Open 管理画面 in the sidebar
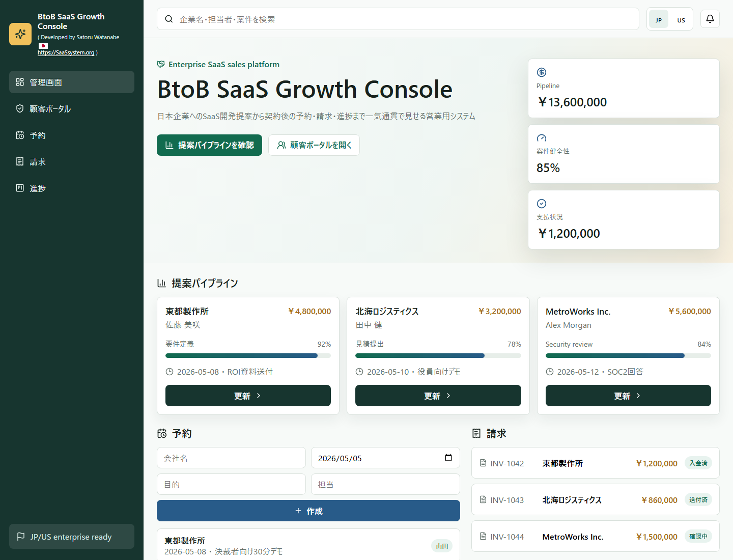 pos(72,82)
